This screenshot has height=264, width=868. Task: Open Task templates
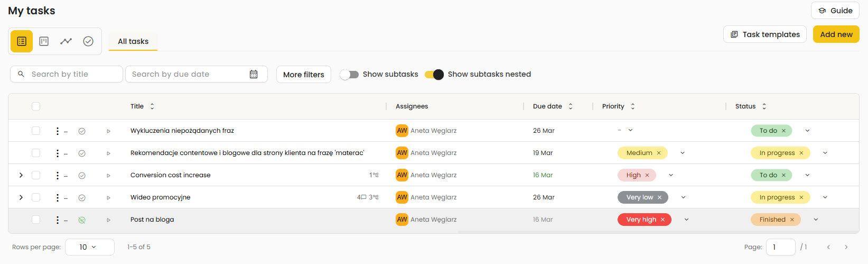coord(764,34)
